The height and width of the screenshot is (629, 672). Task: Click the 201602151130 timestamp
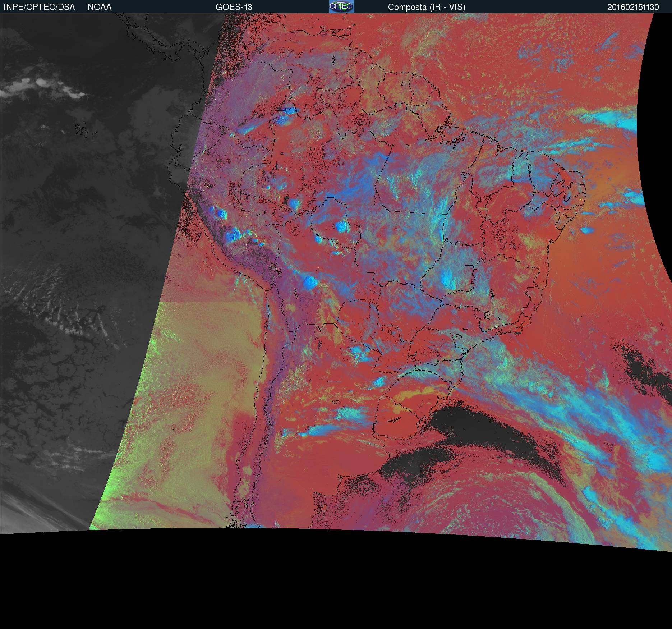[633, 7]
